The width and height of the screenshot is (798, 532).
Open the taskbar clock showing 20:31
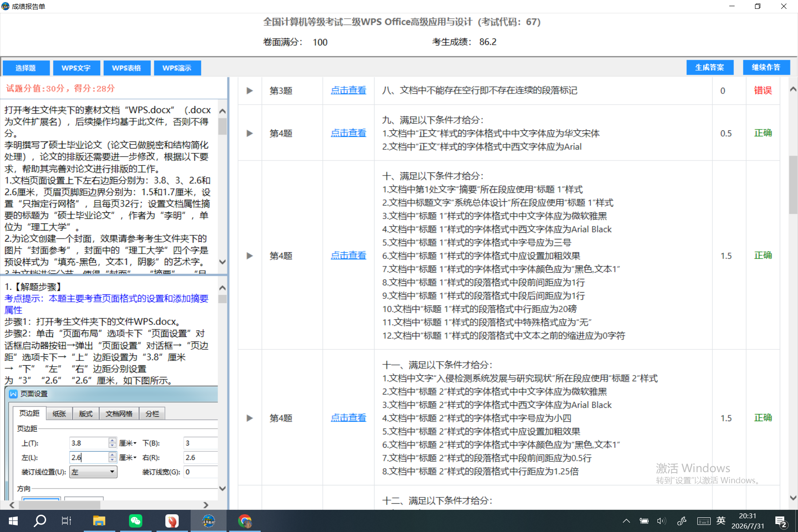[x=748, y=521]
